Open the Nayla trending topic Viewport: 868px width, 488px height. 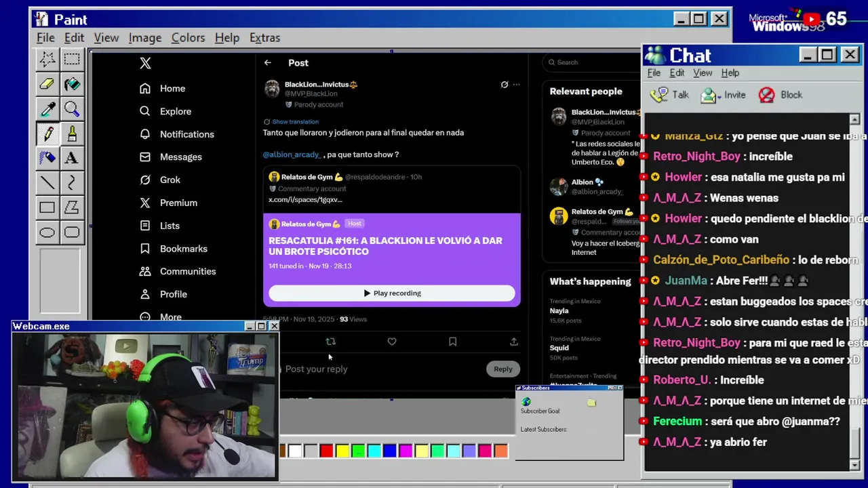[x=559, y=310]
